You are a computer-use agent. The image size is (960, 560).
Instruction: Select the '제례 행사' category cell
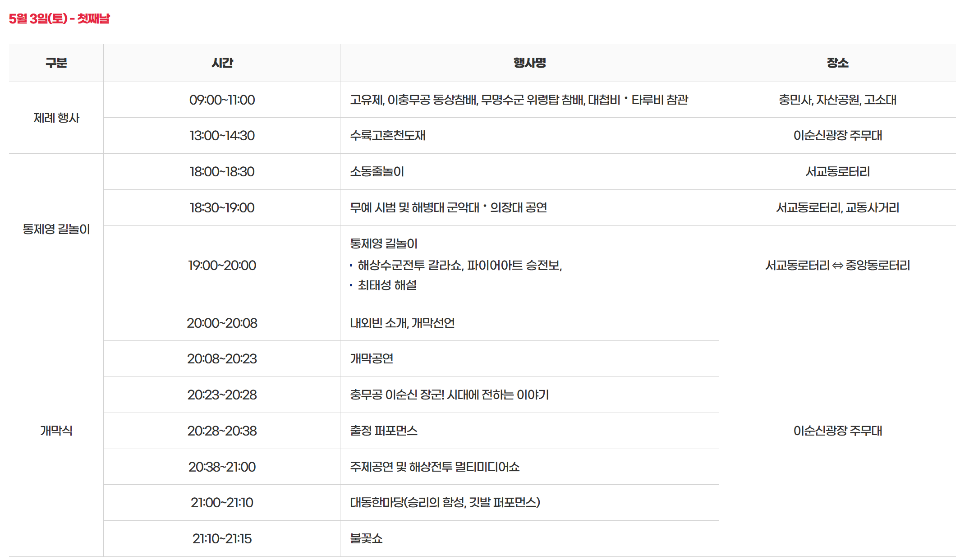[56, 118]
